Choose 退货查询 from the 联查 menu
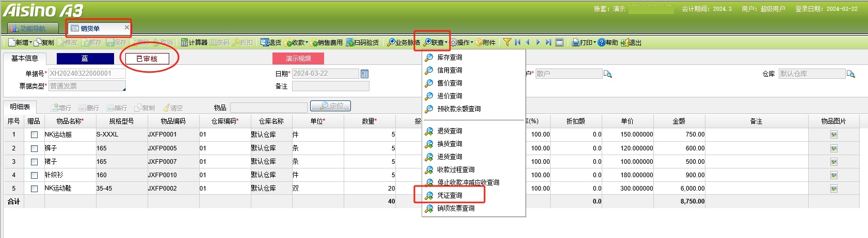Image resolution: width=868 pixels, height=238 pixels. pos(449,131)
